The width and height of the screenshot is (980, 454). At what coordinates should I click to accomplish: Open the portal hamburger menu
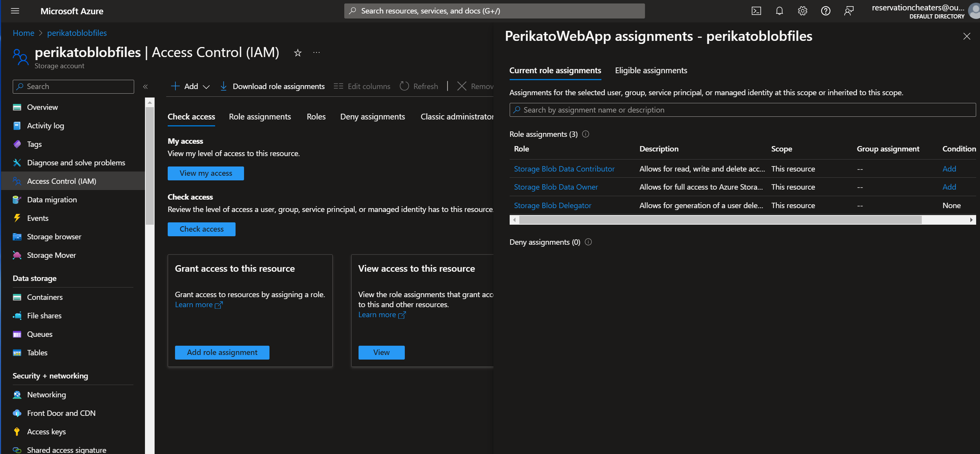tap(15, 11)
